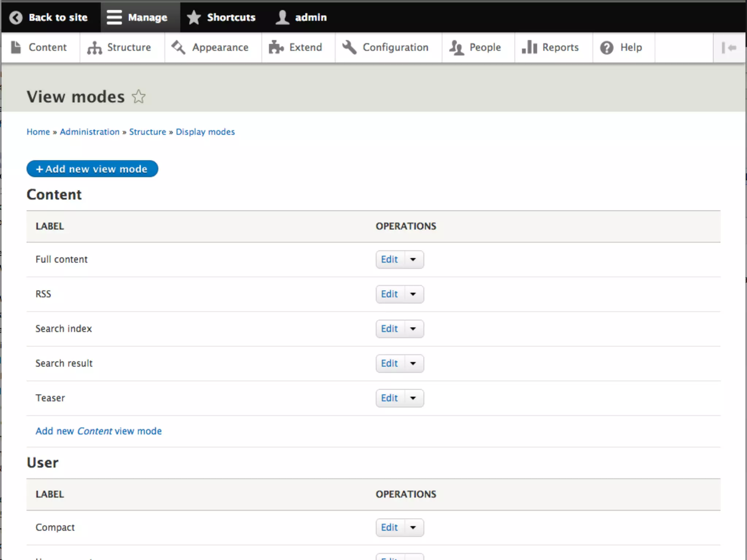The image size is (747, 560).
Task: Expand Compact row operations dropdown
Action: (413, 528)
